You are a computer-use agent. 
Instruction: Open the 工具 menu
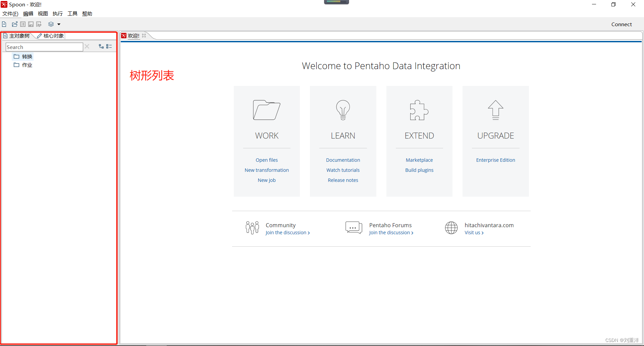[x=72, y=14]
